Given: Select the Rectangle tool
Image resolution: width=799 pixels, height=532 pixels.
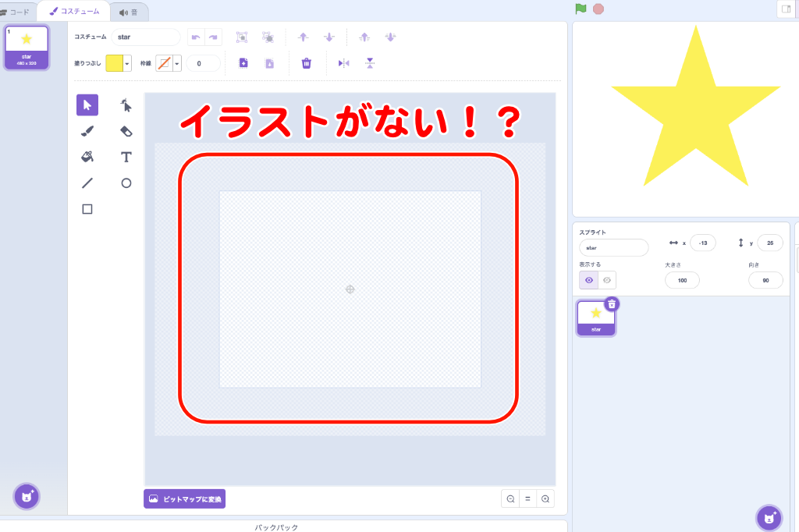Looking at the screenshot, I should pyautogui.click(x=87, y=209).
